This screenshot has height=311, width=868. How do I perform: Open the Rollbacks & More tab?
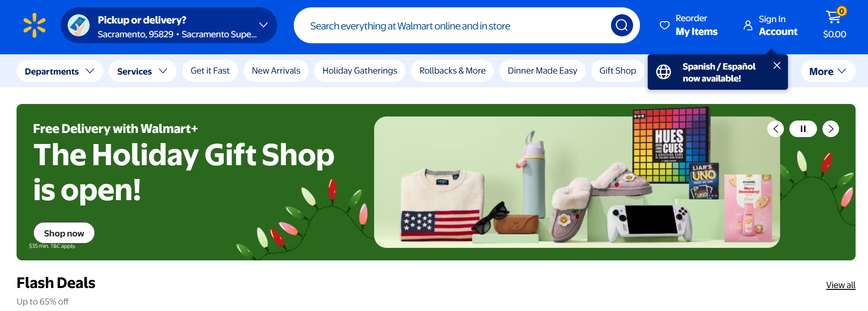click(452, 71)
